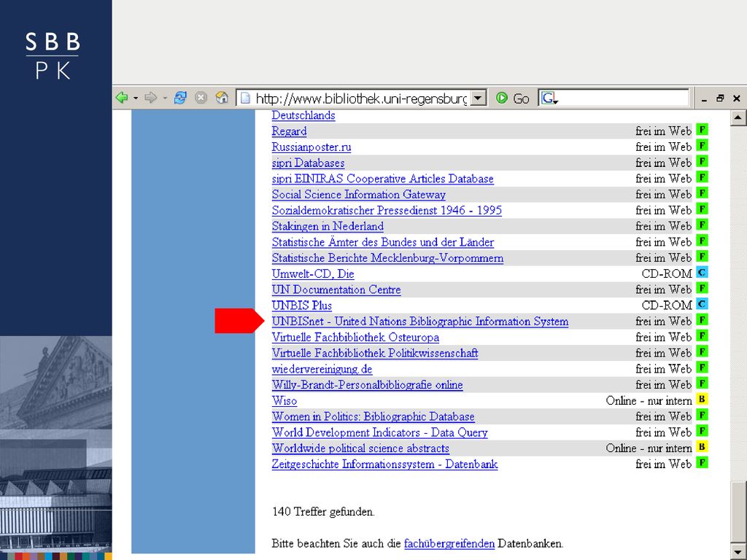The width and height of the screenshot is (747, 560).
Task: Click green F icon for Social Science Information Gateway
Action: click(x=702, y=192)
